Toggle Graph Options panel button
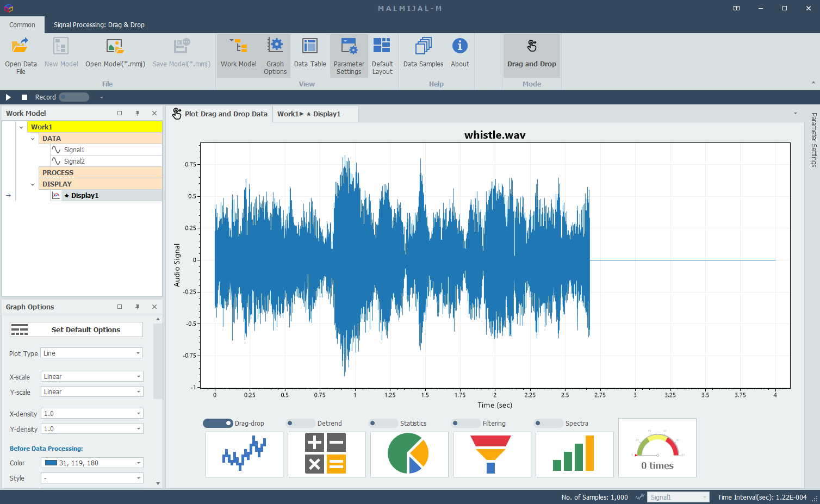The height and width of the screenshot is (504, 820). tap(275, 55)
